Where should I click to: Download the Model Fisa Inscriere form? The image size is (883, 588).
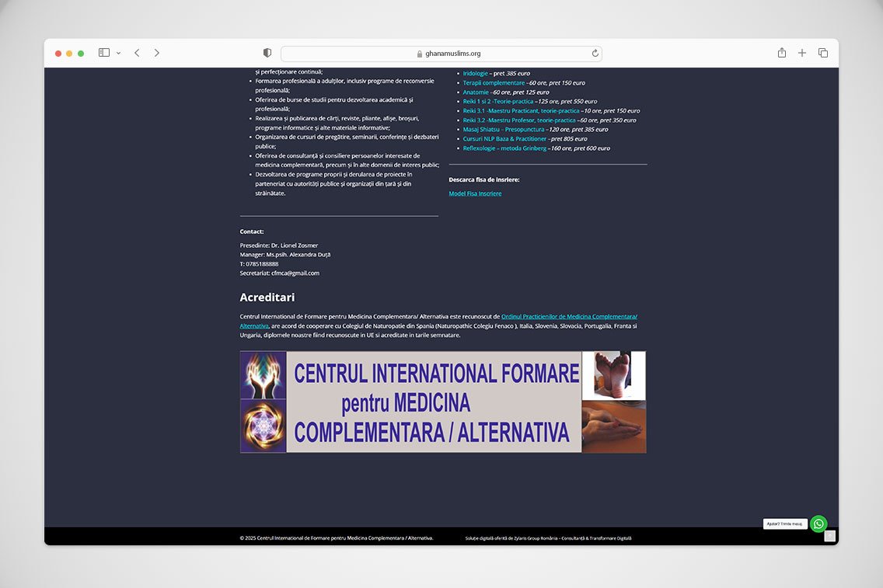[x=475, y=193]
